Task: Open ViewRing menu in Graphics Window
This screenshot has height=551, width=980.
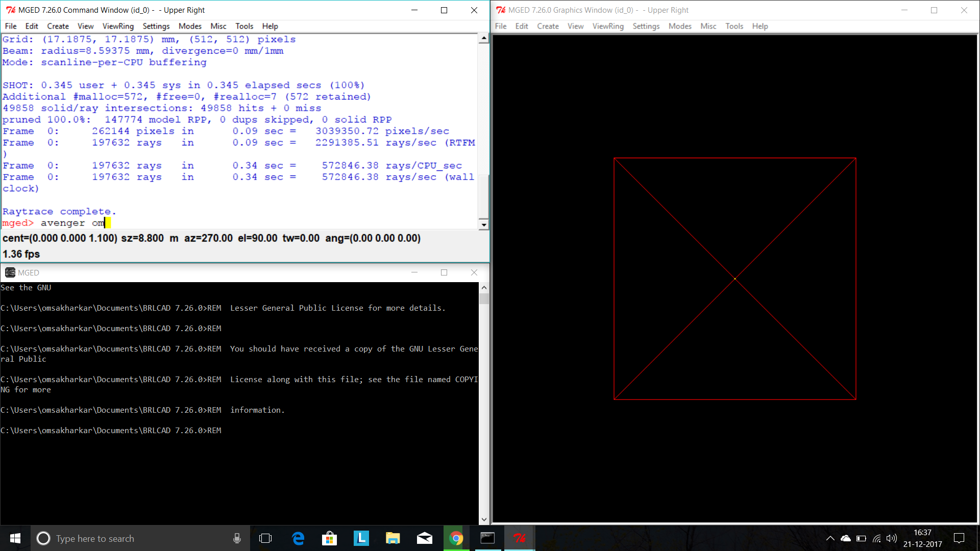Action: click(x=608, y=26)
